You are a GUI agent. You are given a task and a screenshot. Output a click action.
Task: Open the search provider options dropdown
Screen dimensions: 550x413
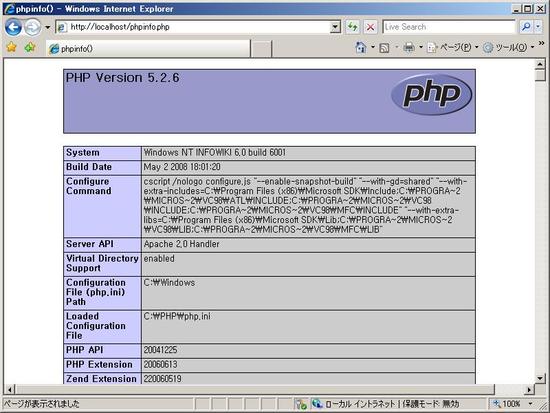pos(538,27)
